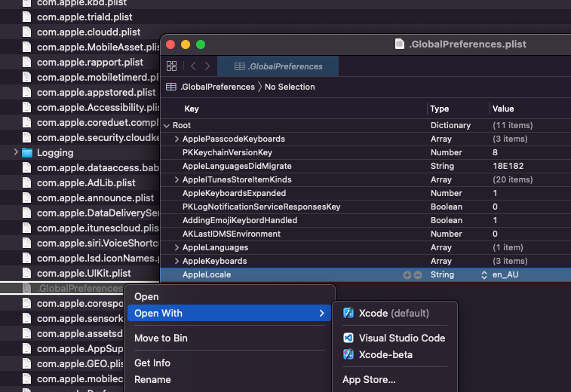Select the AppleLanguagesDidMigrate row
Screen dimensions: 571x392
[366, 166]
